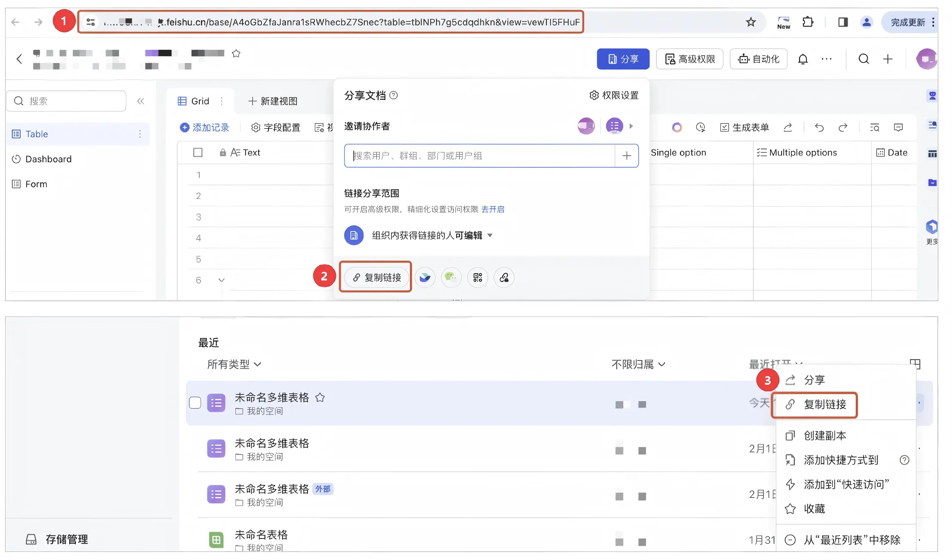This screenshot has width=952, height=560.
Task: Open the browser extensions puzzle icon
Action: click(x=808, y=22)
